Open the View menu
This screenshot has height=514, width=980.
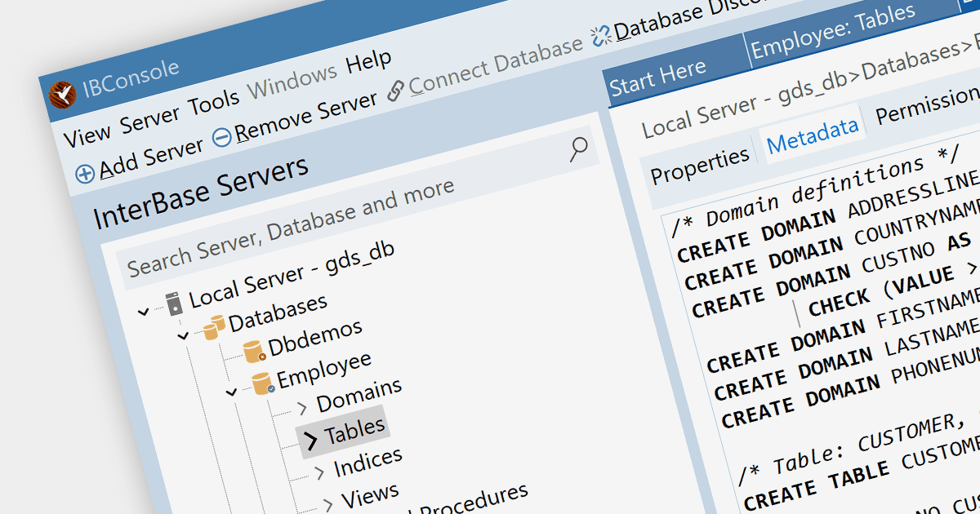87,135
